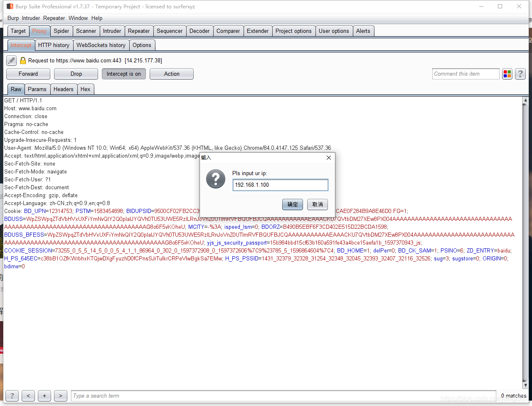This screenshot has height=406, width=532.
Task: Click the Drop button
Action: (x=76, y=74)
